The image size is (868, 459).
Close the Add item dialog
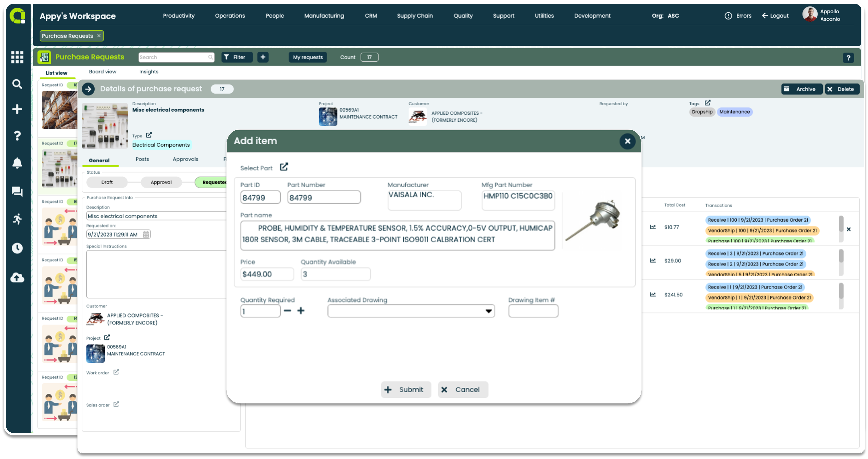coord(627,141)
